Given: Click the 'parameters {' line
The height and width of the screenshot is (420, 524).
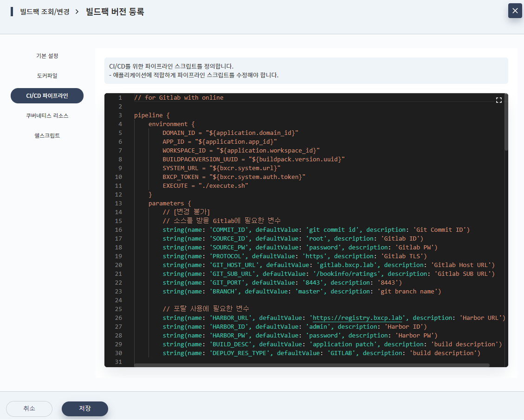Looking at the screenshot, I should [170, 204].
